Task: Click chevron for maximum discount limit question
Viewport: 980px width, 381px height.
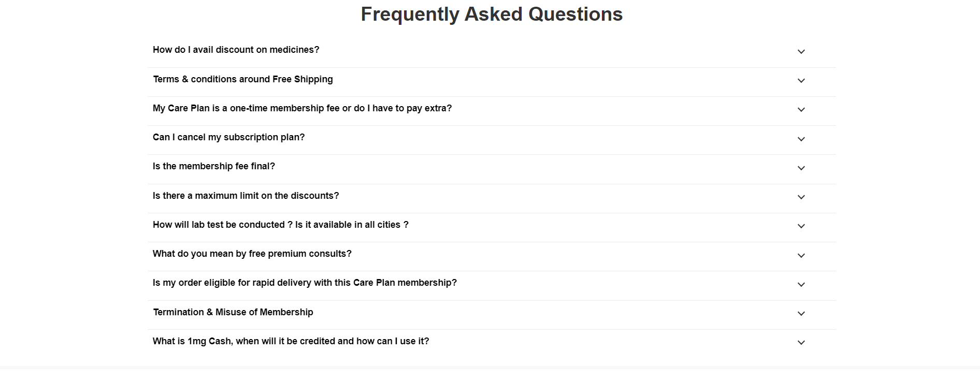Action: tap(801, 197)
